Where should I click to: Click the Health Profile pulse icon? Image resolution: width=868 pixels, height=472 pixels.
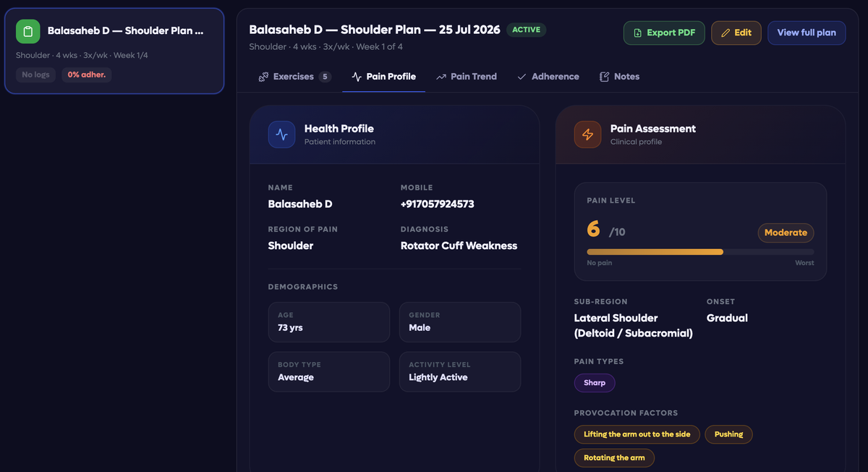(281, 135)
